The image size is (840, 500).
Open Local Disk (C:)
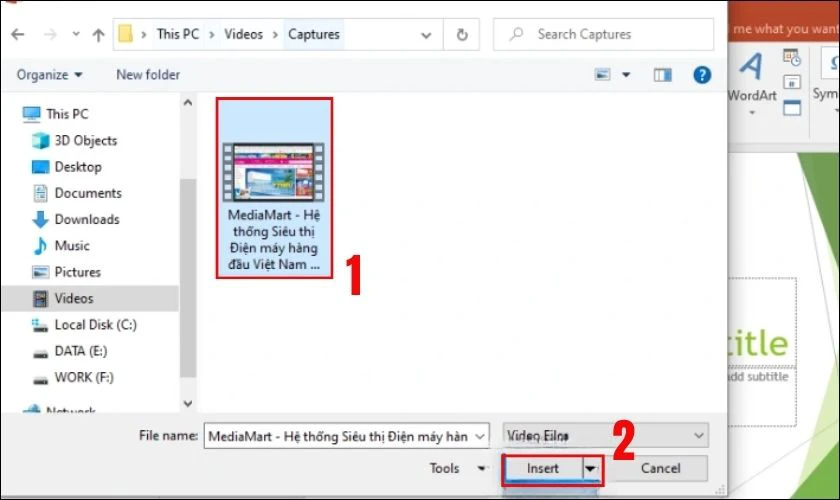(84, 325)
